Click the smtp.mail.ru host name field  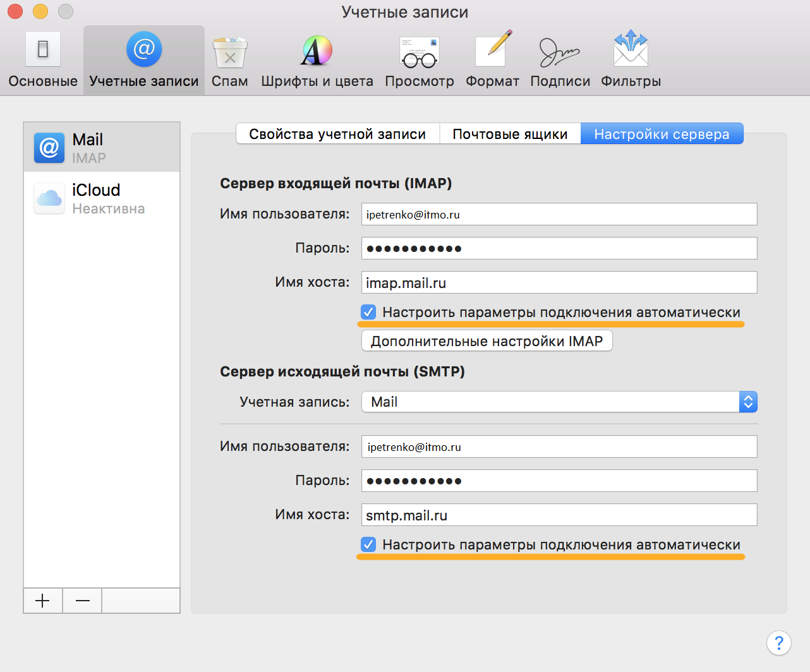pyautogui.click(x=559, y=515)
